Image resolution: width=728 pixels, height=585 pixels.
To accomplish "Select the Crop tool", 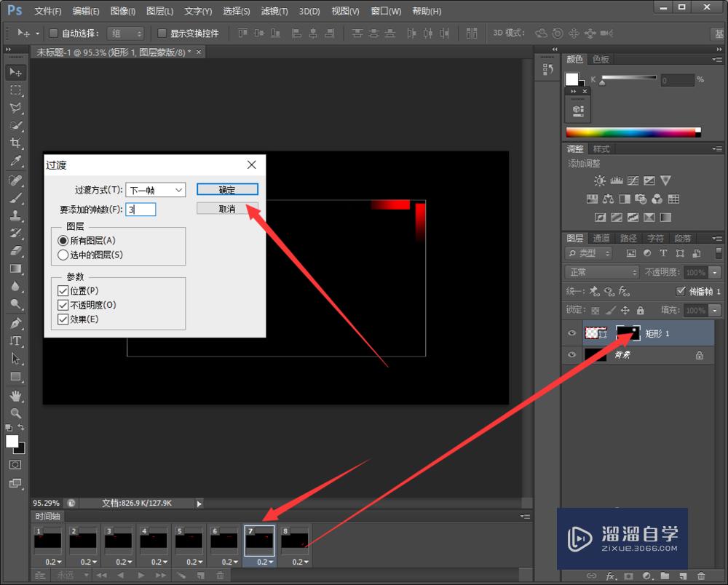I will click(x=15, y=143).
